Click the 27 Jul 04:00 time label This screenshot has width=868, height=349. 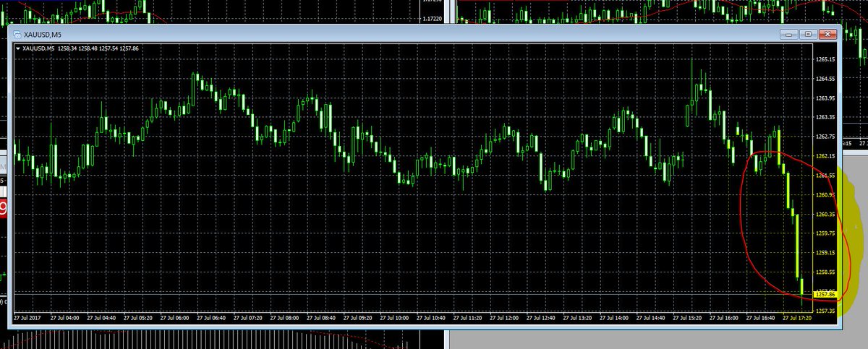[65, 316]
